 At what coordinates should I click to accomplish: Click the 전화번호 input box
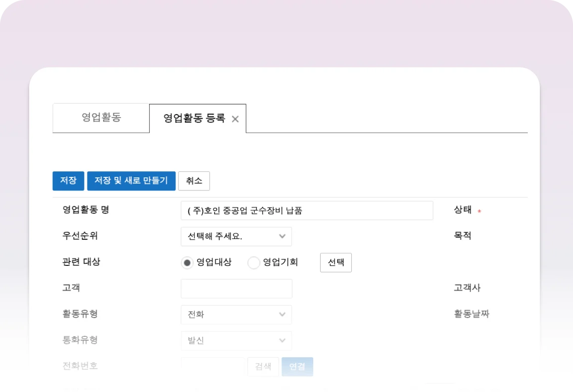point(213,366)
